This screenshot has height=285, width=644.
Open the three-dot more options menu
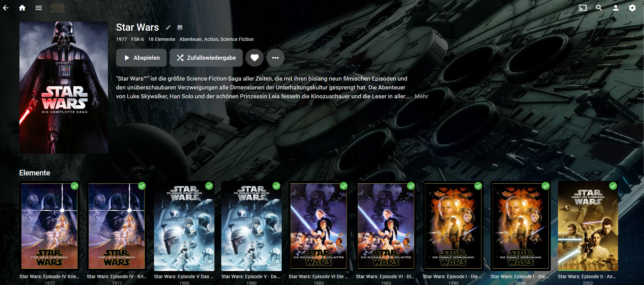[276, 58]
